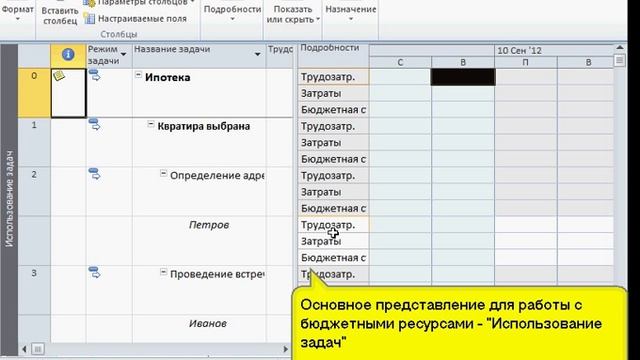The image size is (640, 360).
Task: Click the right arrow of horizontal scrollbar
Action: 286,349
